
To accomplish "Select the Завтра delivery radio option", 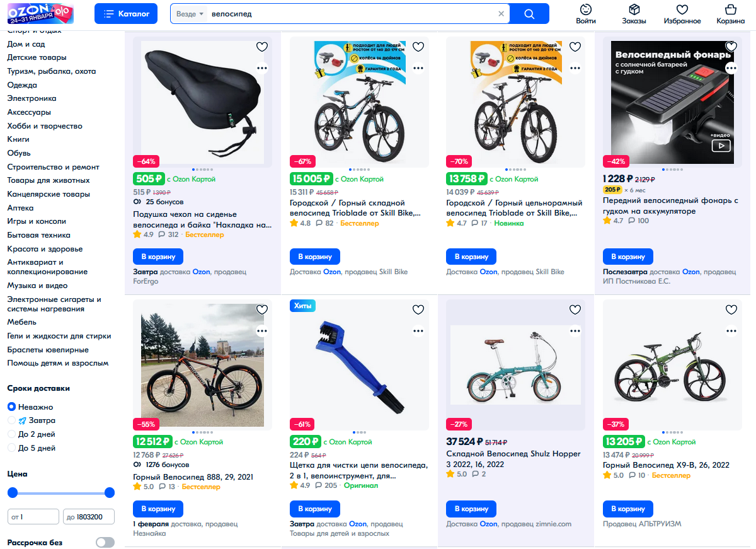I will click(11, 420).
